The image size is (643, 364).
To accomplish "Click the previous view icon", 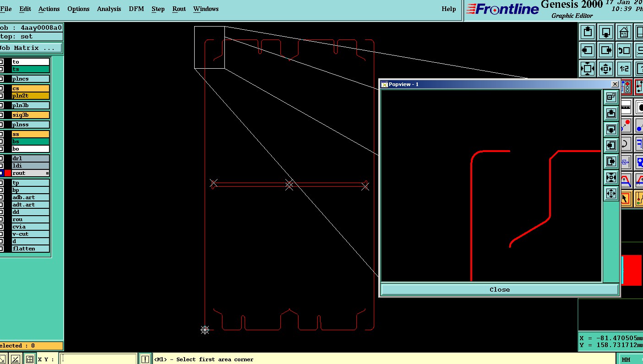I will [x=624, y=50].
